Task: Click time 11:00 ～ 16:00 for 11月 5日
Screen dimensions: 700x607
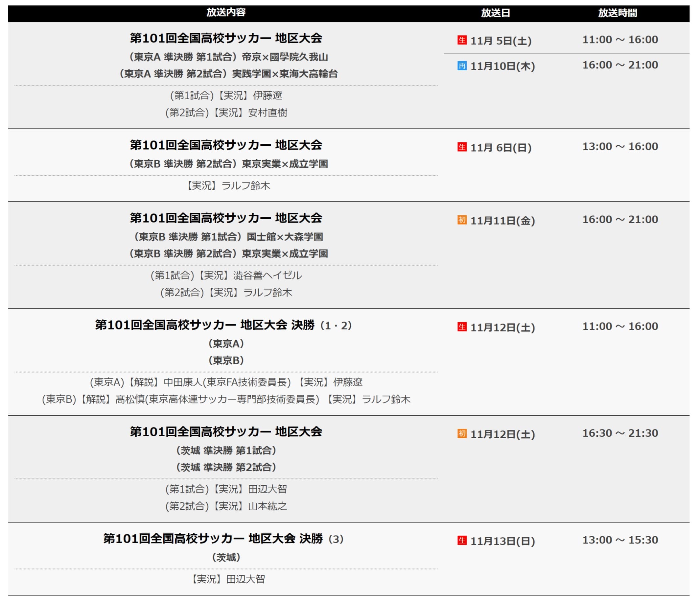Action: tap(620, 40)
